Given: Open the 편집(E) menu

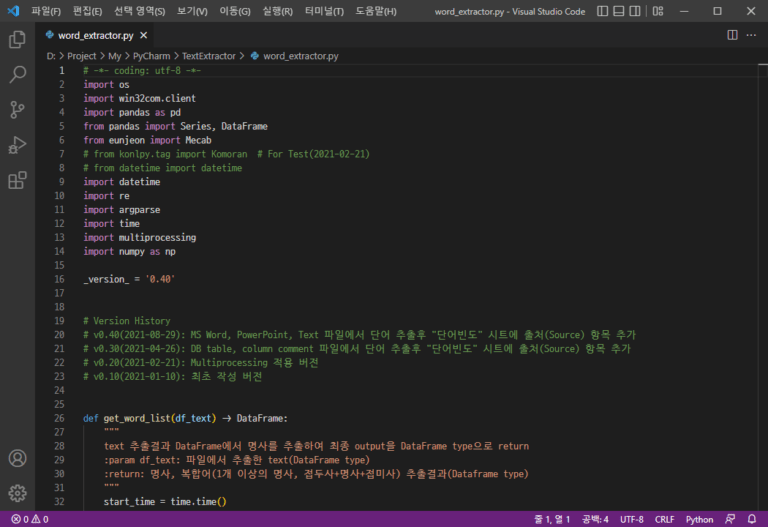Looking at the screenshot, I should (x=87, y=11).
